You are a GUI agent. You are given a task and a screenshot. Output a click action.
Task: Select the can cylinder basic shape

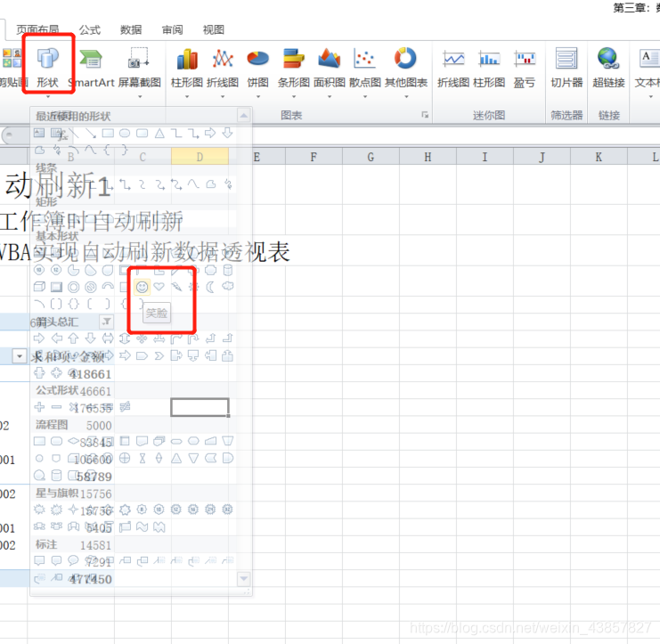[228, 270]
